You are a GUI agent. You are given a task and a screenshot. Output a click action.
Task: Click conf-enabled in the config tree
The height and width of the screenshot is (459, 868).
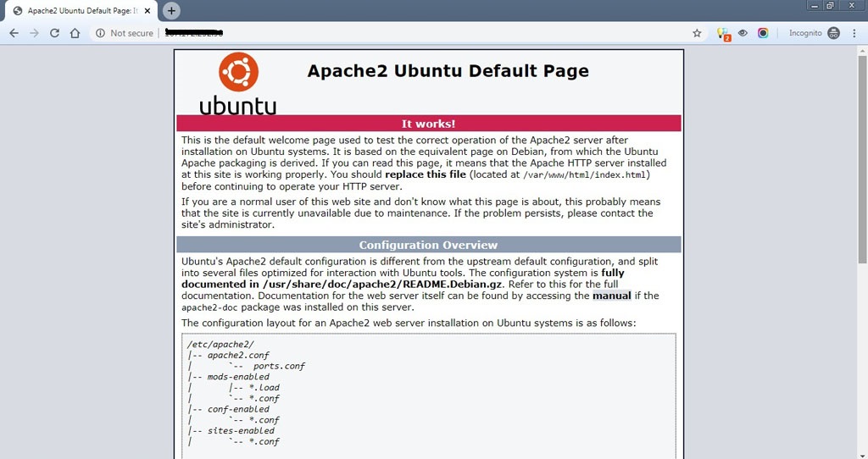(x=238, y=409)
